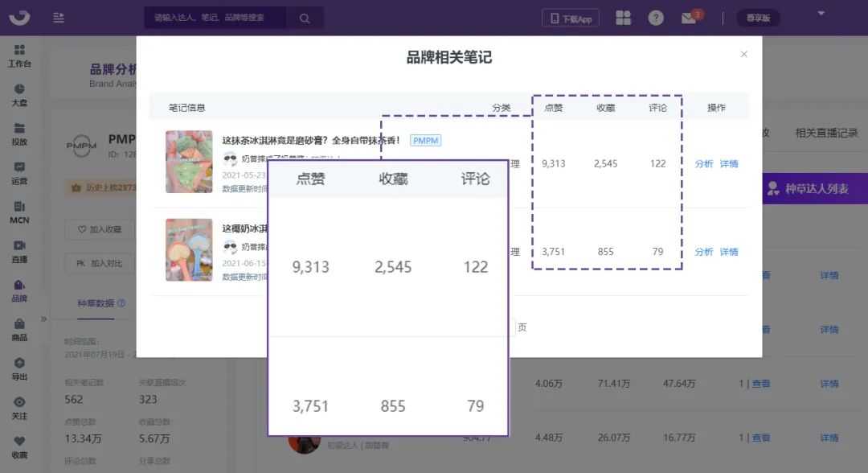Open the 关注 follow list icon
The height and width of the screenshot is (473, 868).
click(x=19, y=409)
